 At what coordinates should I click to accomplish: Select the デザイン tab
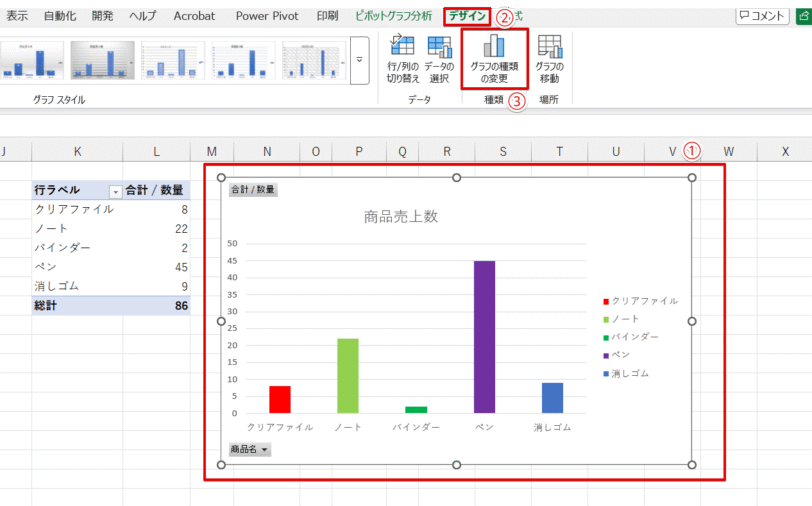coord(467,16)
